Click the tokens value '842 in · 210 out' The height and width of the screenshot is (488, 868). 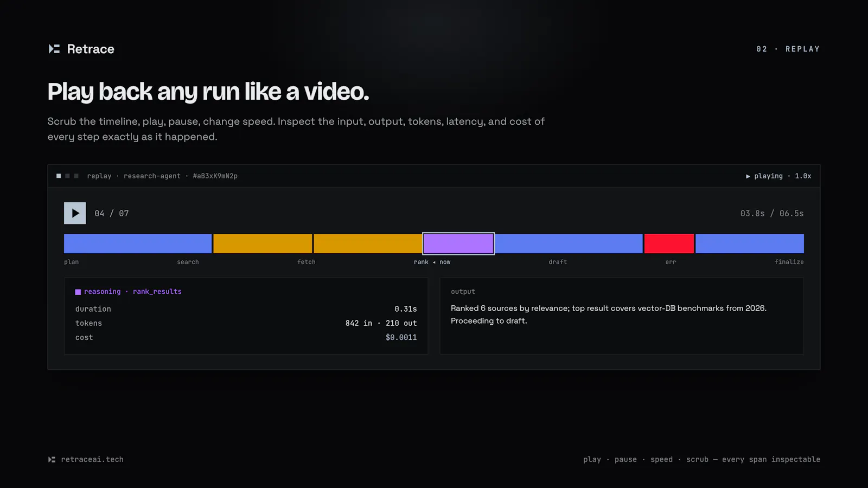[381, 323]
